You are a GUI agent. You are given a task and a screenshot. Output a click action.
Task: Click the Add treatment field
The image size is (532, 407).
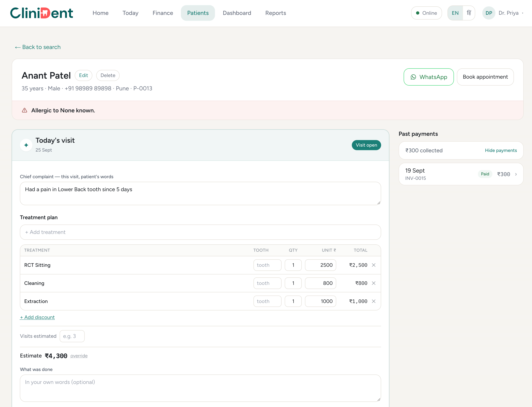(x=200, y=232)
